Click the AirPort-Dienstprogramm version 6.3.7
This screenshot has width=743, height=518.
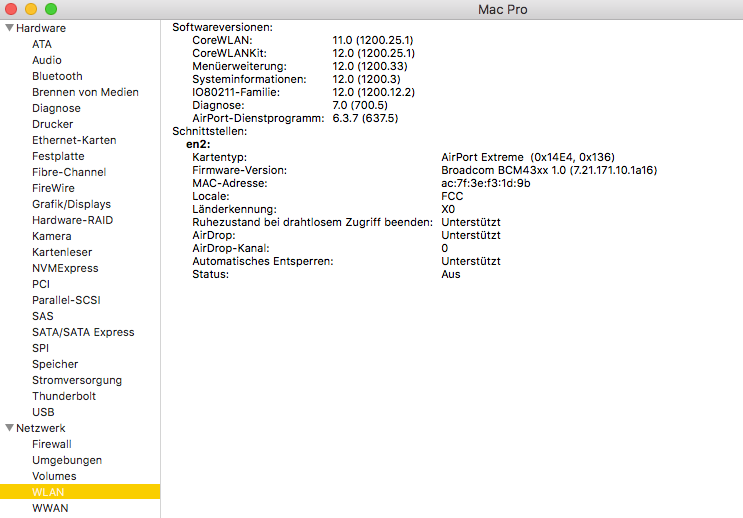coord(365,118)
